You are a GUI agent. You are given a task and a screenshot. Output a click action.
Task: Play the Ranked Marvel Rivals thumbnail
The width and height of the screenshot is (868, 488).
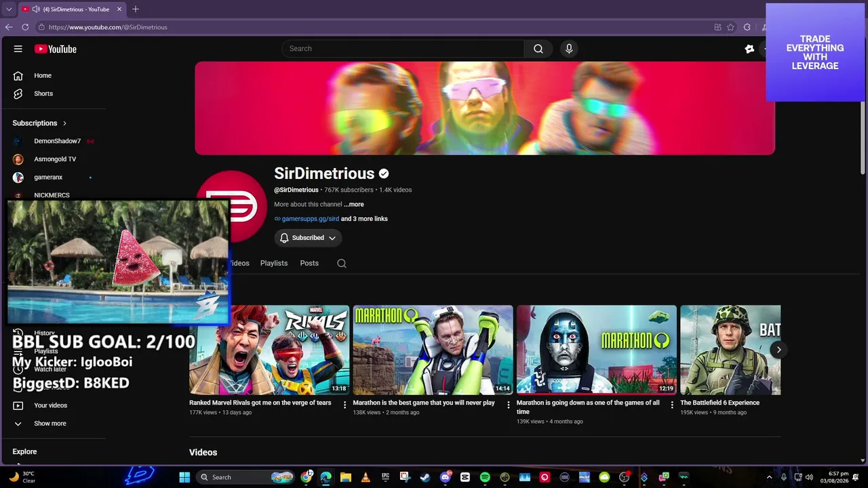tap(269, 350)
